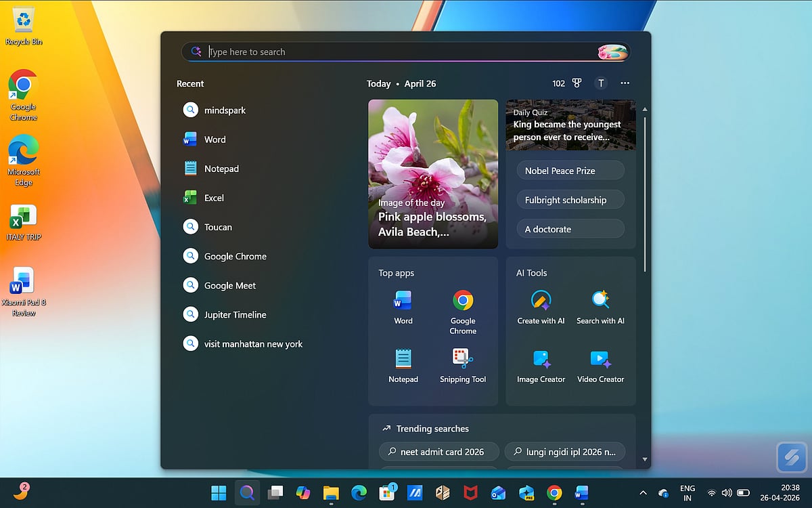Expand hidden icons in the system tray

coord(642,492)
